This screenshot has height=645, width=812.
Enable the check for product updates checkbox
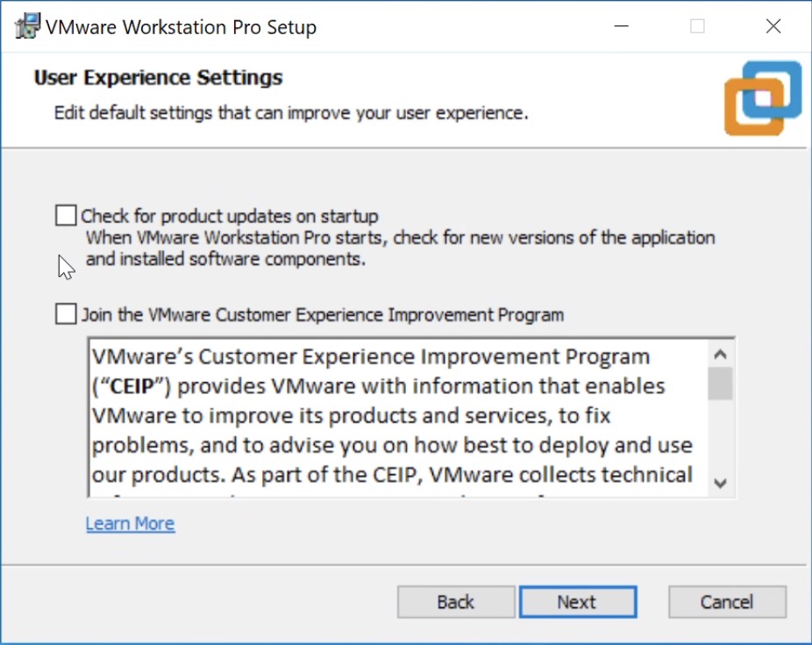[x=66, y=216]
